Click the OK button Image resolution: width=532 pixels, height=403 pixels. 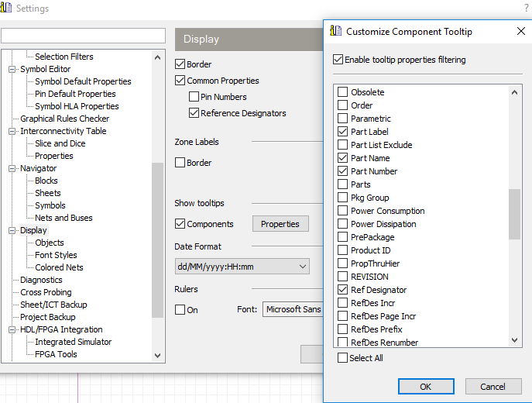point(426,387)
